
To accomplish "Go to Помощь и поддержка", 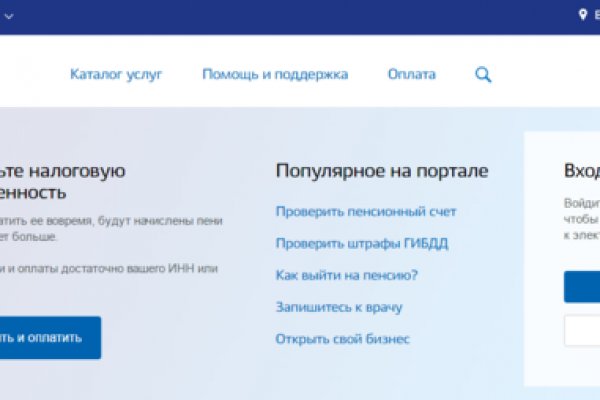I will tap(275, 75).
